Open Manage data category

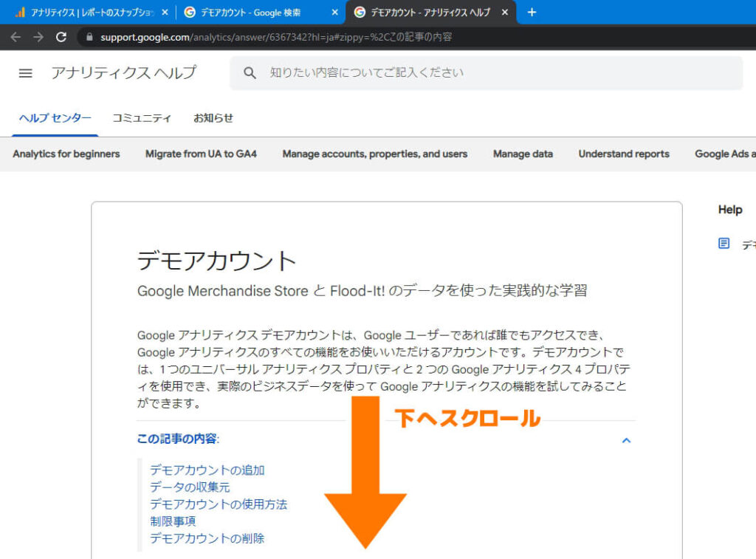coord(523,154)
